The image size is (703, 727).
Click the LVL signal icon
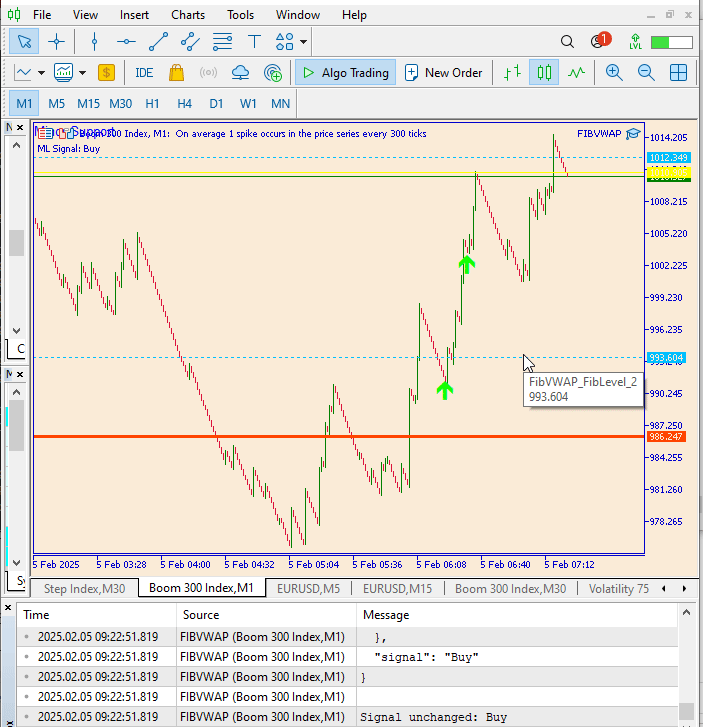point(635,42)
